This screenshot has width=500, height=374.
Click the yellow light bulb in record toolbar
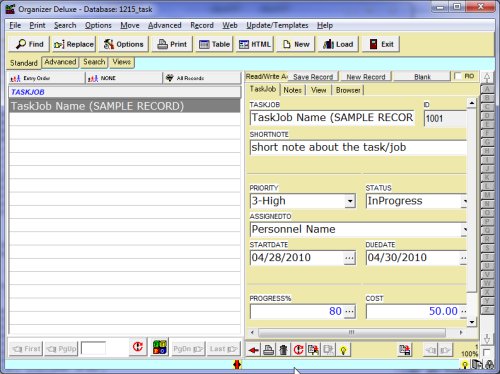click(x=343, y=350)
